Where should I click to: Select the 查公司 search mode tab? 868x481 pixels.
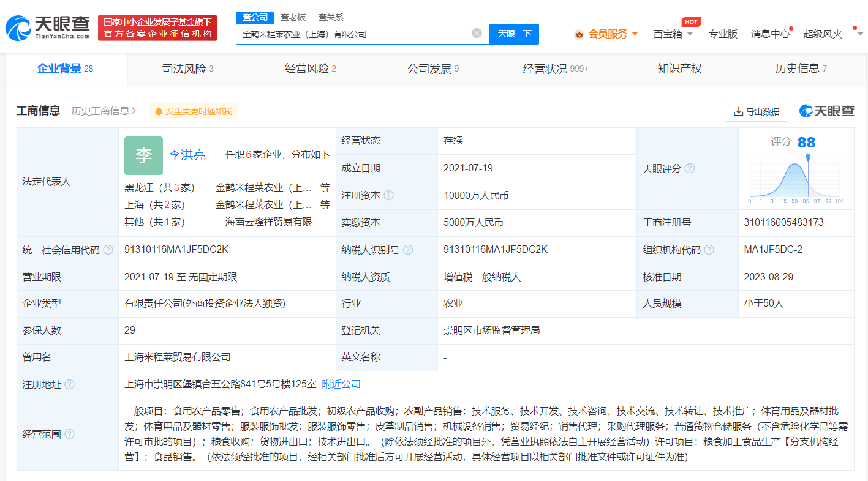[255, 17]
